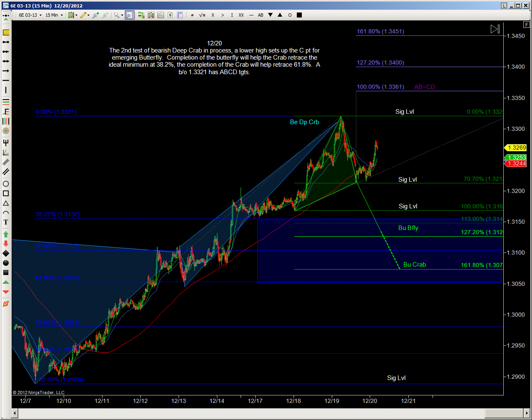Select the Fibonacci circle drawing tool
The height and width of the screenshot is (420, 532).
click(6, 131)
